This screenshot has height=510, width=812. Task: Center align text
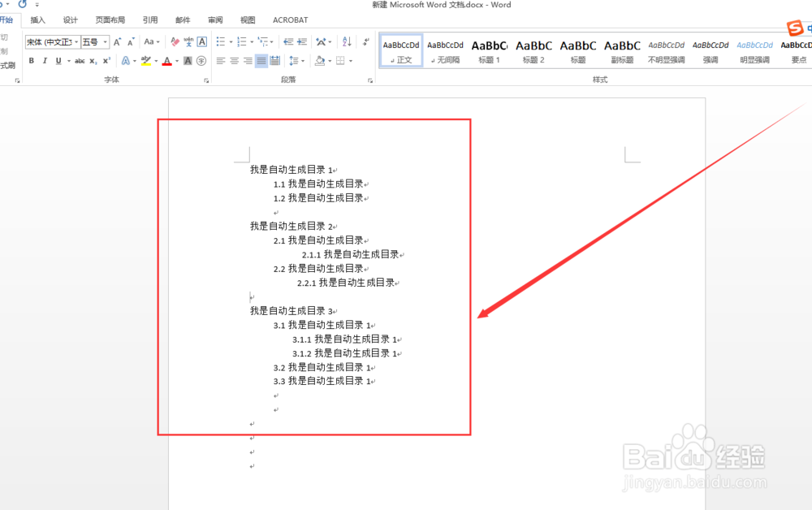click(234, 61)
